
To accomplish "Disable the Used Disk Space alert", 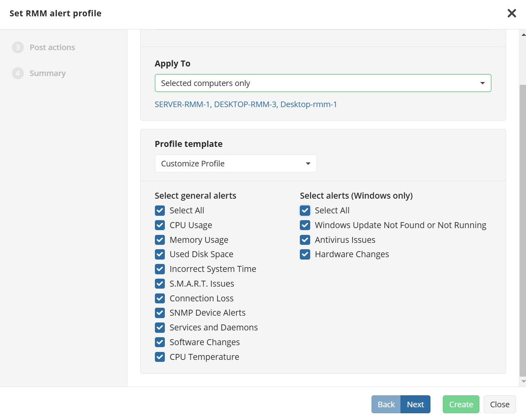I will pos(160,254).
